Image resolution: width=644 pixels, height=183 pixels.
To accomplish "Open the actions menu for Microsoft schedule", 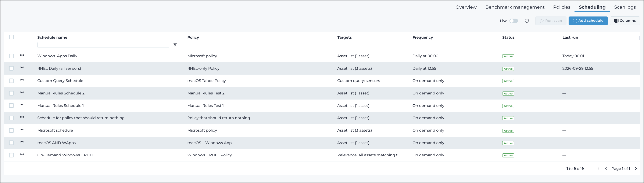I will pos(22,129).
